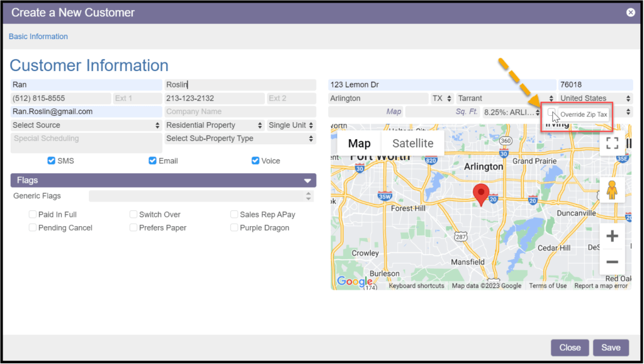Zoom out with the map minus icon
The height and width of the screenshot is (364, 644).
click(x=612, y=262)
